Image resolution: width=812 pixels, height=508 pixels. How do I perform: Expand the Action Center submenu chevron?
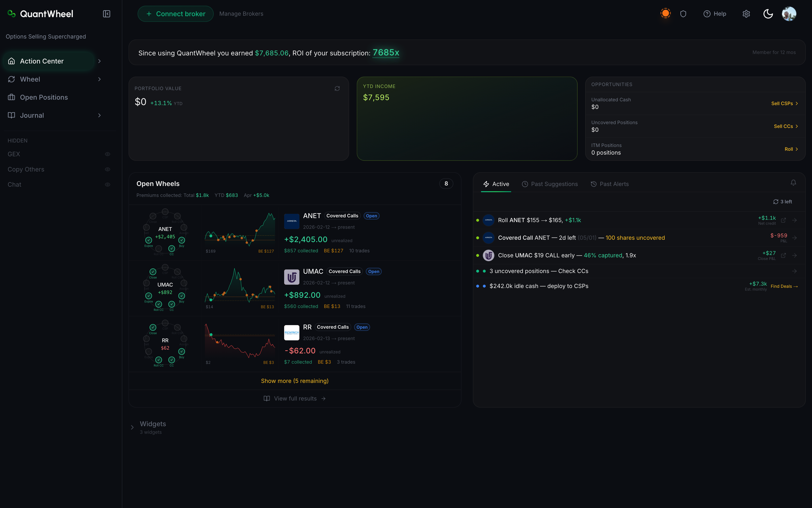(99, 61)
